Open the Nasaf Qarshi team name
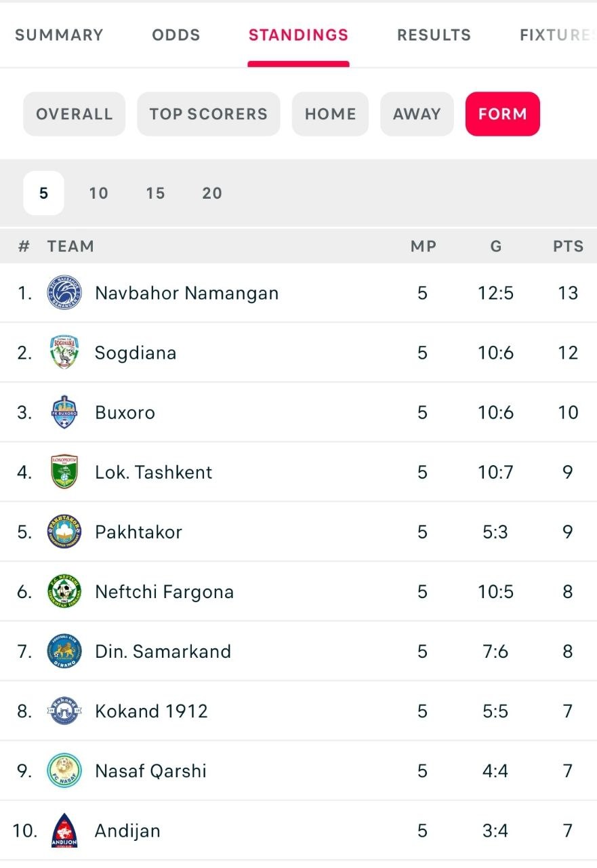This screenshot has width=597, height=868. tap(150, 771)
